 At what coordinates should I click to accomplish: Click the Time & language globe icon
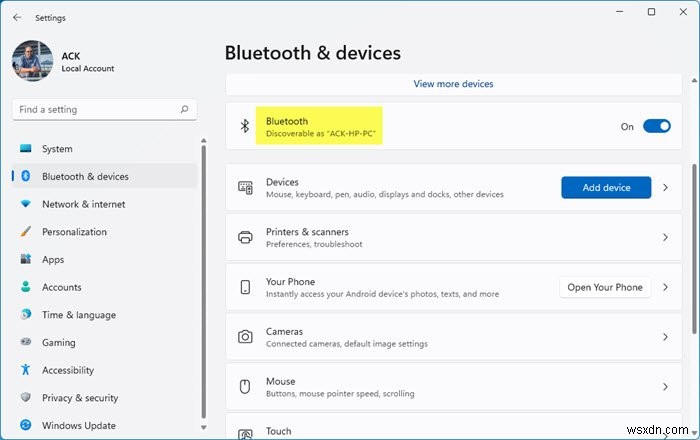point(26,314)
